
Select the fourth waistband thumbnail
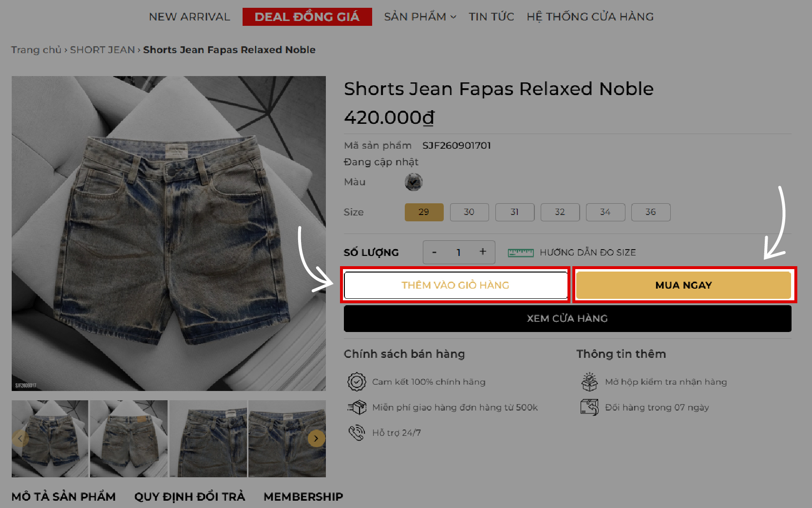coord(287,439)
